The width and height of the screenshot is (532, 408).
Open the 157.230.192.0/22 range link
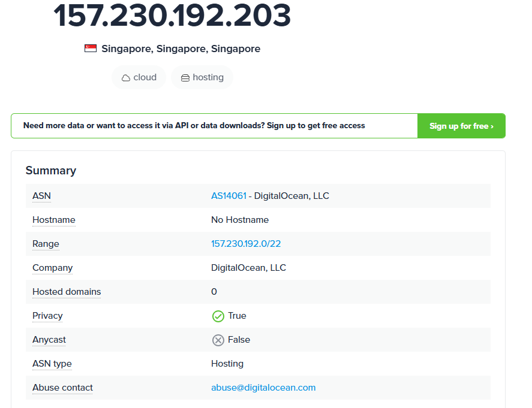pos(246,244)
